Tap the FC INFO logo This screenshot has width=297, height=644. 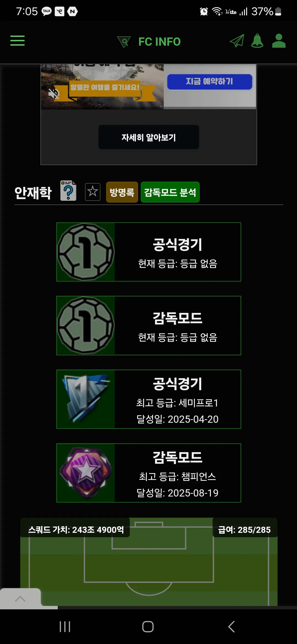[x=149, y=42]
